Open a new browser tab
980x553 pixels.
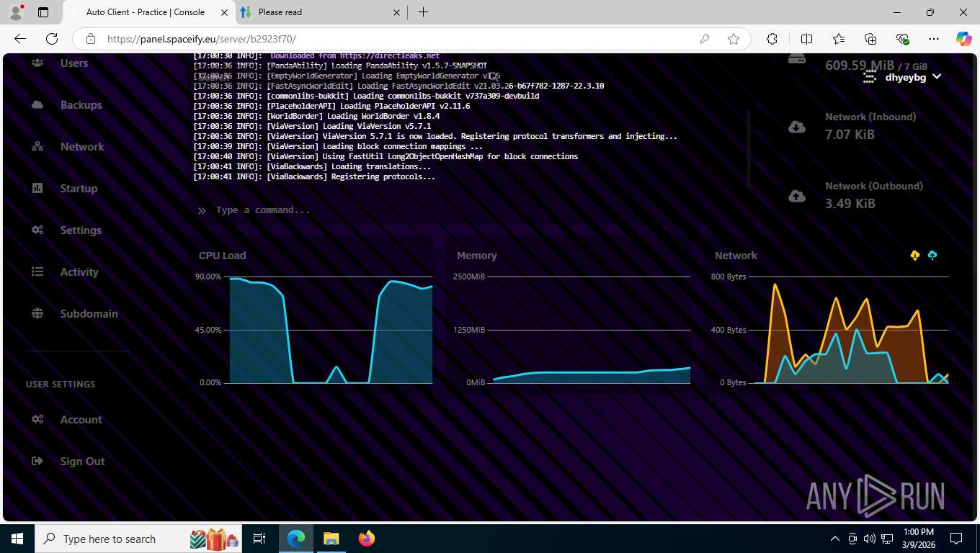point(423,12)
